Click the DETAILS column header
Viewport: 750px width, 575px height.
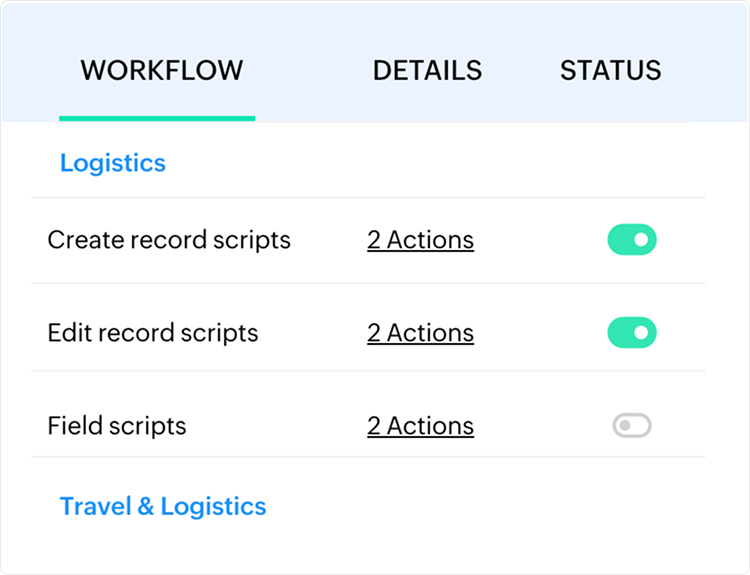(x=427, y=70)
